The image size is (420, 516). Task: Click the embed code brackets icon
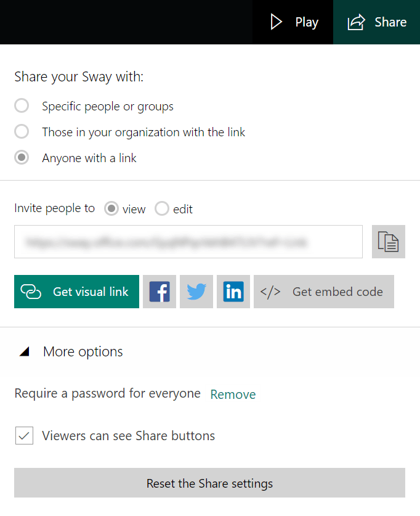(270, 292)
